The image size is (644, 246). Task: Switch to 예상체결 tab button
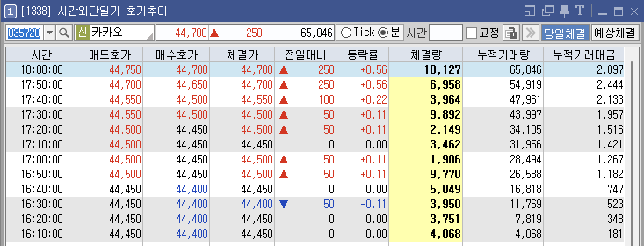point(615,33)
